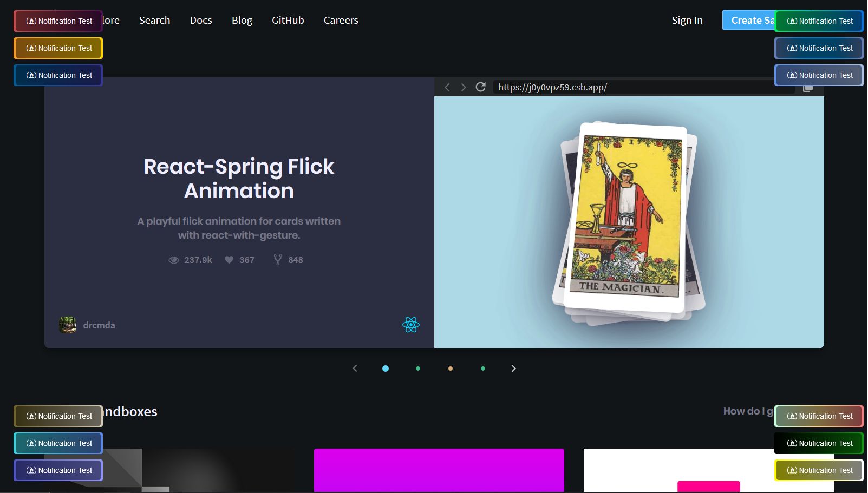Open the magenta sandbox thumbnail
Screen dimensions: 868x493
pos(439,470)
